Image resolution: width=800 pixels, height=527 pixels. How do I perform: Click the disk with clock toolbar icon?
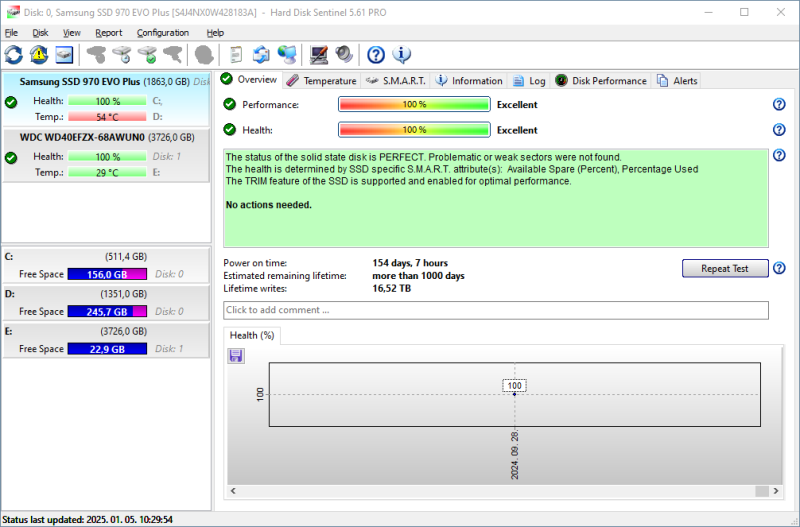click(x=122, y=55)
